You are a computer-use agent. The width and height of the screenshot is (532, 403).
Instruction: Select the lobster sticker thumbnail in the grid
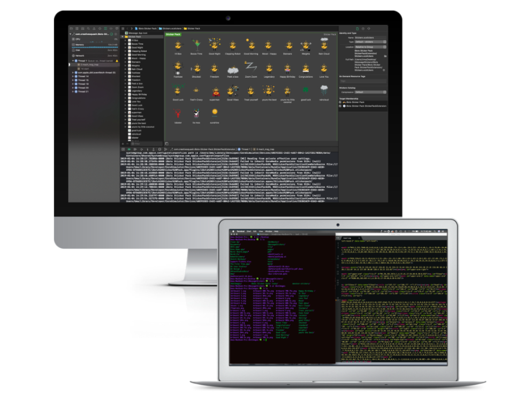click(178, 113)
